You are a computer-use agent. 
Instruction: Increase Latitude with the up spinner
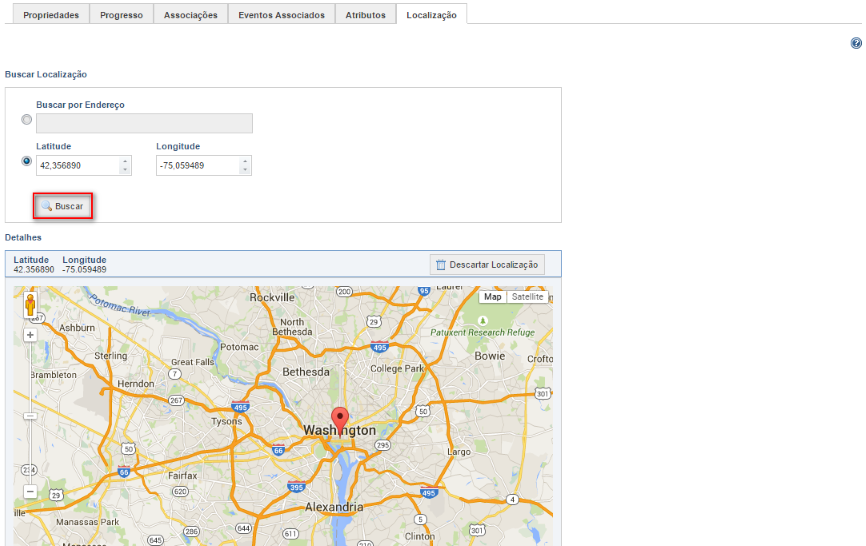(125, 161)
